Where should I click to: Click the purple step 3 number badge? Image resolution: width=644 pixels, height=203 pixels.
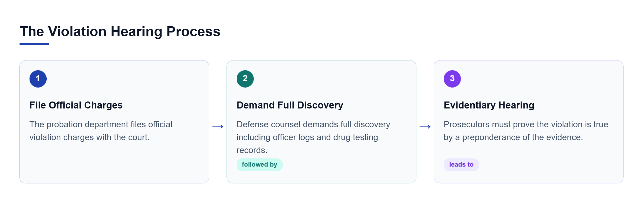click(x=452, y=79)
